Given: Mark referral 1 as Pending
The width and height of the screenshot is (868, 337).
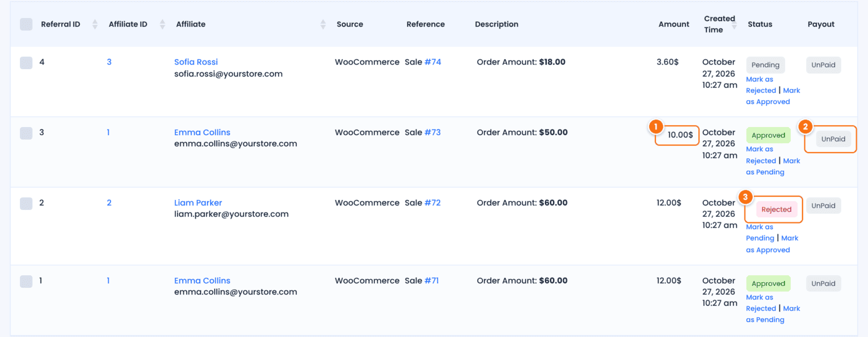Looking at the screenshot, I should pos(772,314).
